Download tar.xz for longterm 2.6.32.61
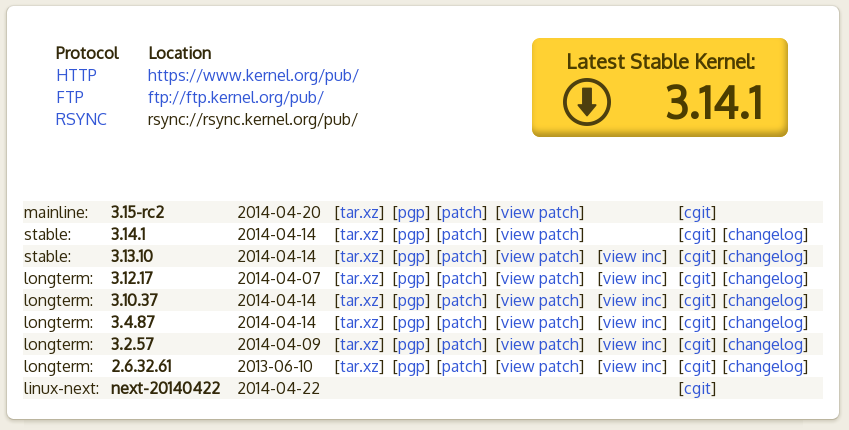 pos(359,366)
